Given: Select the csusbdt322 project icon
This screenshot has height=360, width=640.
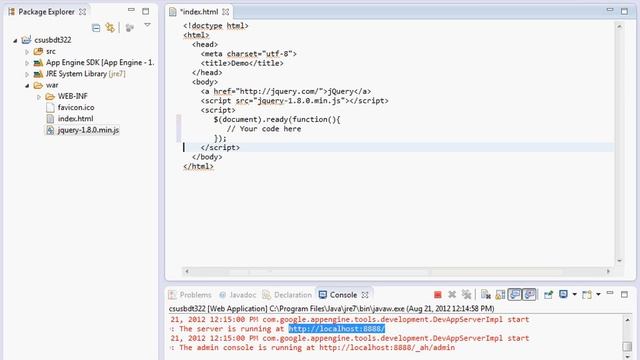Looking at the screenshot, I should pos(26,40).
